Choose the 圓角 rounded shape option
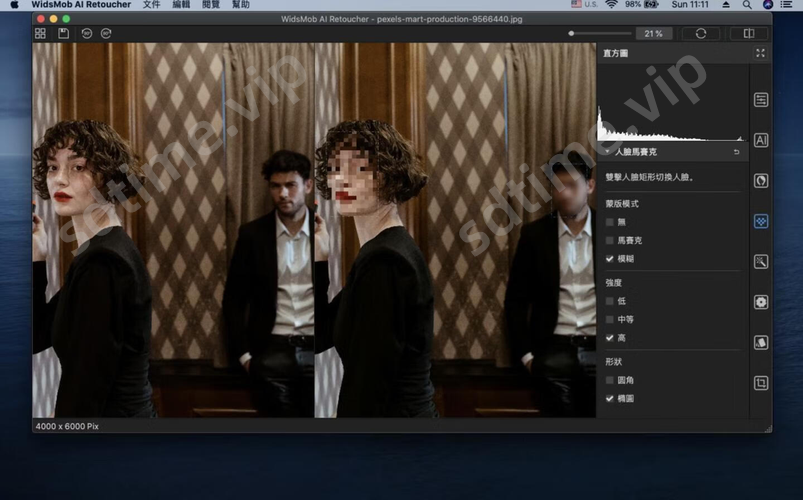803x500 pixels. (610, 380)
